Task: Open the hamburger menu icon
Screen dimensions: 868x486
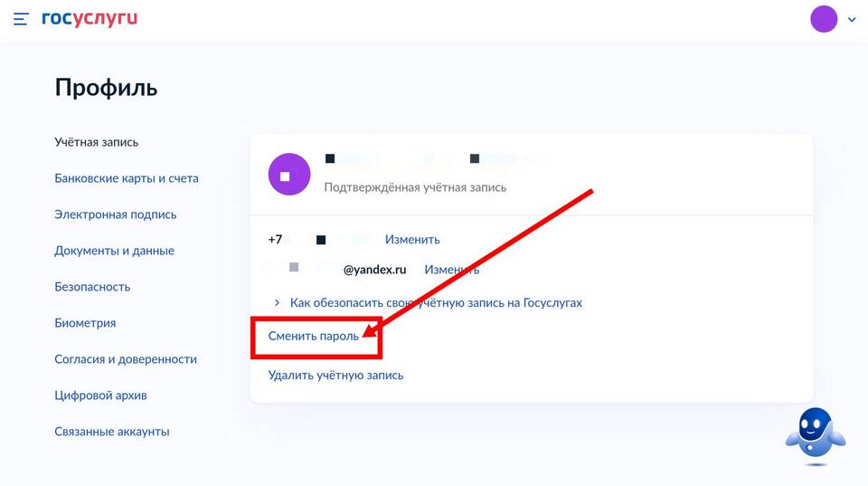Action: pos(21,19)
